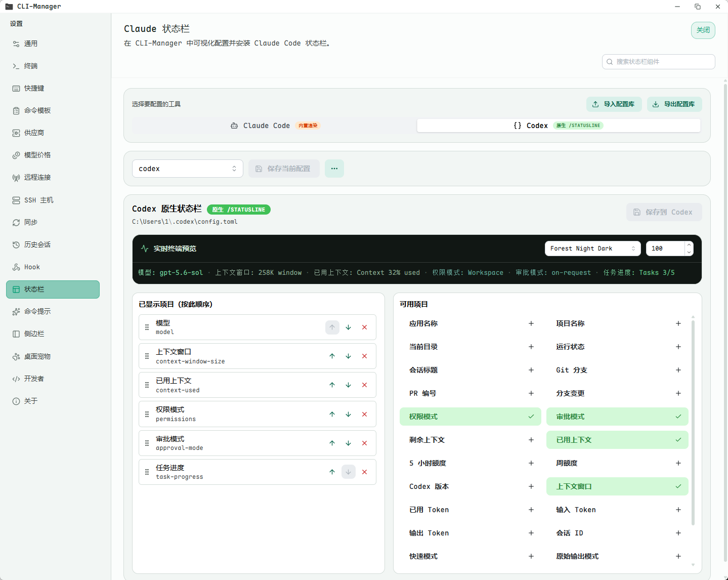
Task: Open 供应商 settings section
Action: click(x=53, y=133)
